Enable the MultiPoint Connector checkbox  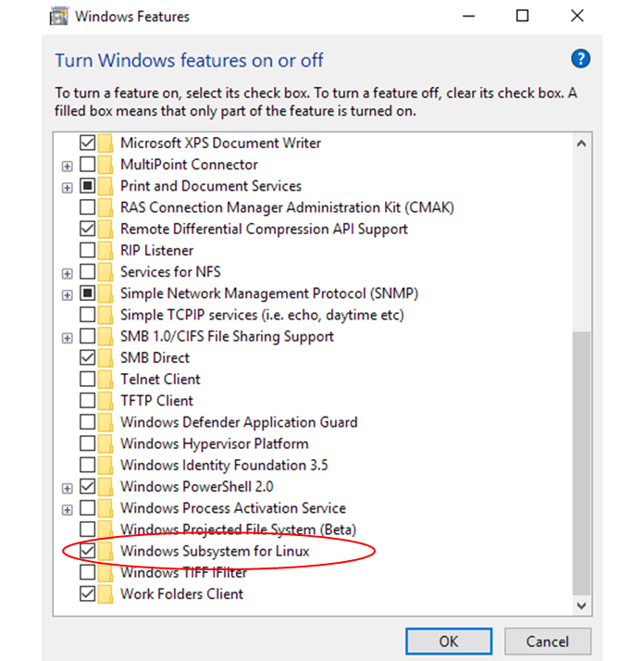tap(87, 164)
